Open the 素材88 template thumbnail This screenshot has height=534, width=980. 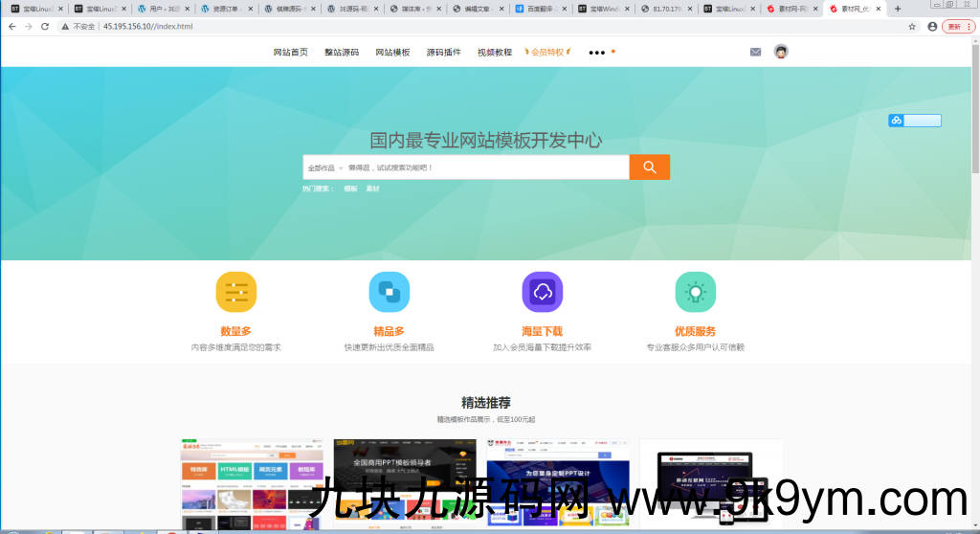pyautogui.click(x=252, y=484)
